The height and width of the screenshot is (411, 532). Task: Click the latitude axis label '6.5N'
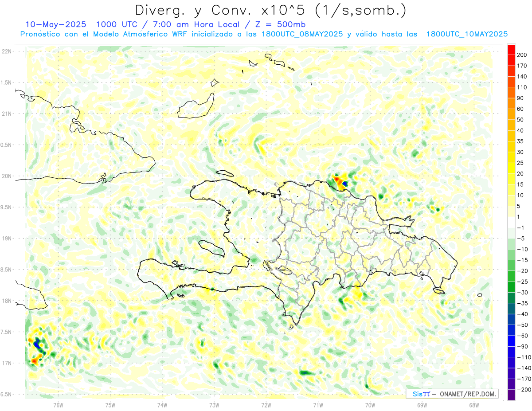coord(7,394)
